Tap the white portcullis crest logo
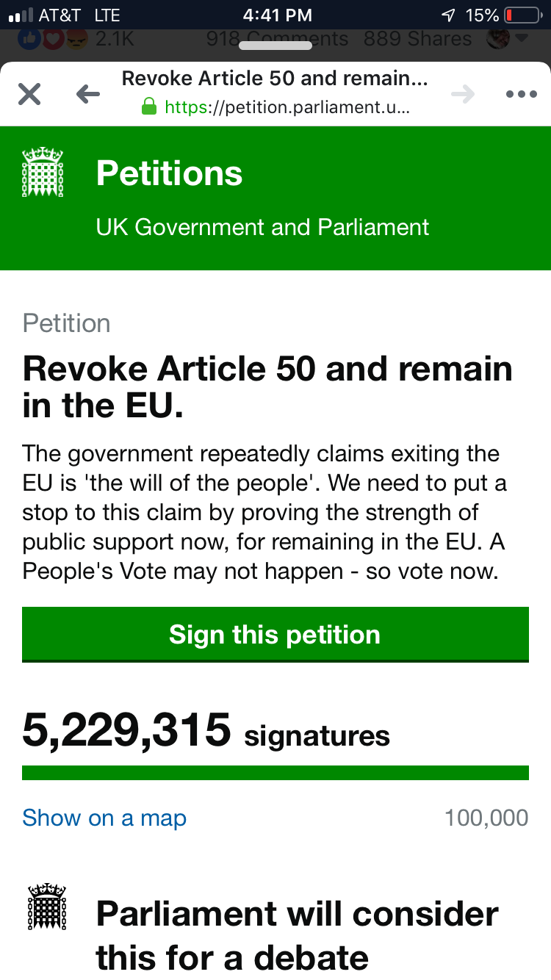551x980 pixels. (x=43, y=173)
